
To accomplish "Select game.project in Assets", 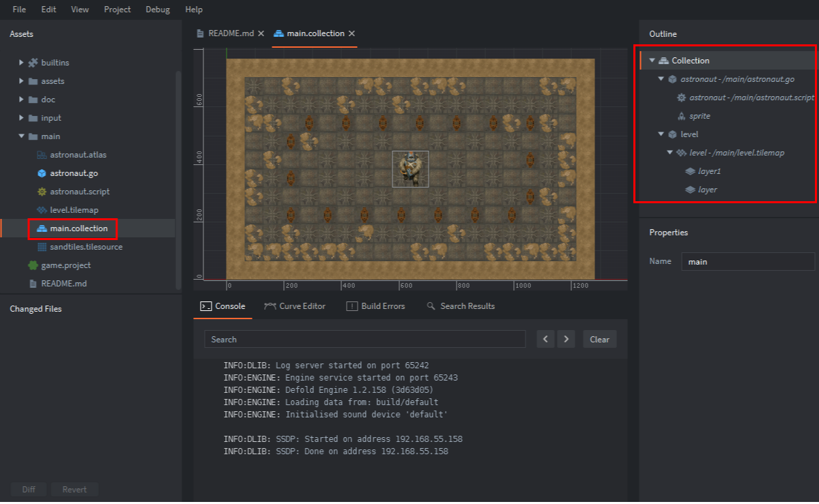I will (x=66, y=265).
